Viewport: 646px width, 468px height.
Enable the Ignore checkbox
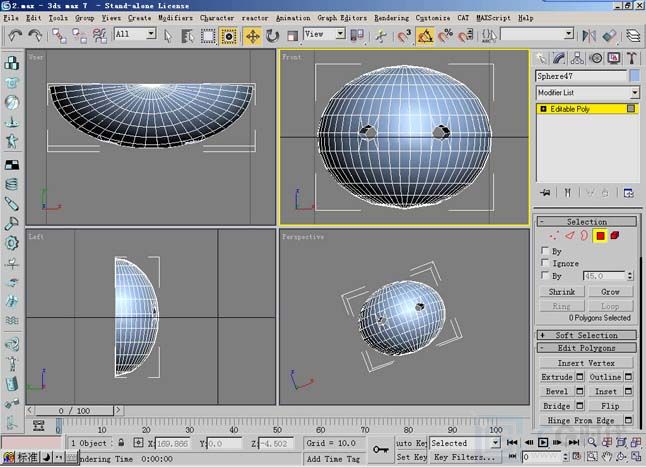[545, 262]
